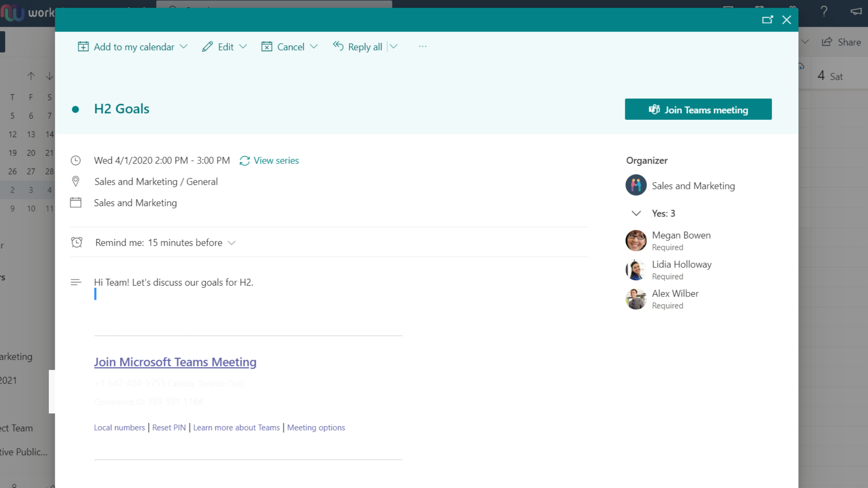The image size is (868, 488).
Task: Click the Cancel meeting calendar icon
Action: [x=267, y=47]
